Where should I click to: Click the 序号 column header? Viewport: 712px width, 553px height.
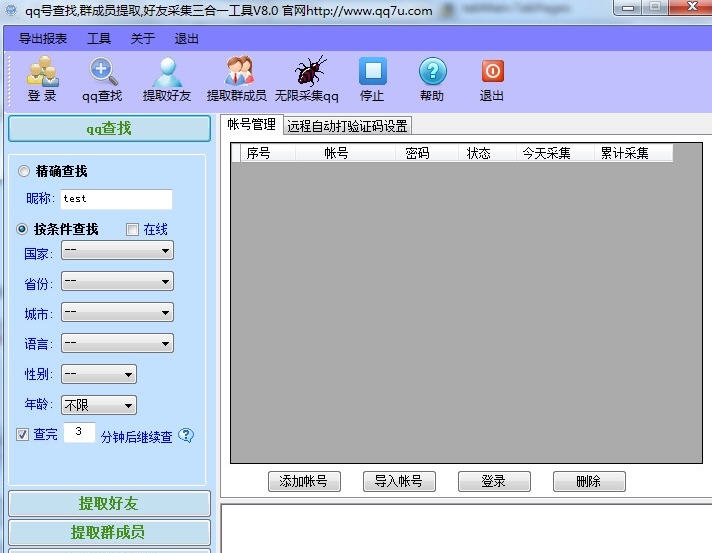pos(268,153)
